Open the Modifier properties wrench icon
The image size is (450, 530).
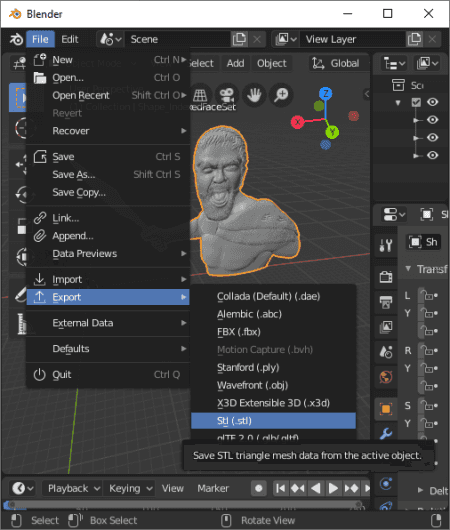(x=386, y=433)
